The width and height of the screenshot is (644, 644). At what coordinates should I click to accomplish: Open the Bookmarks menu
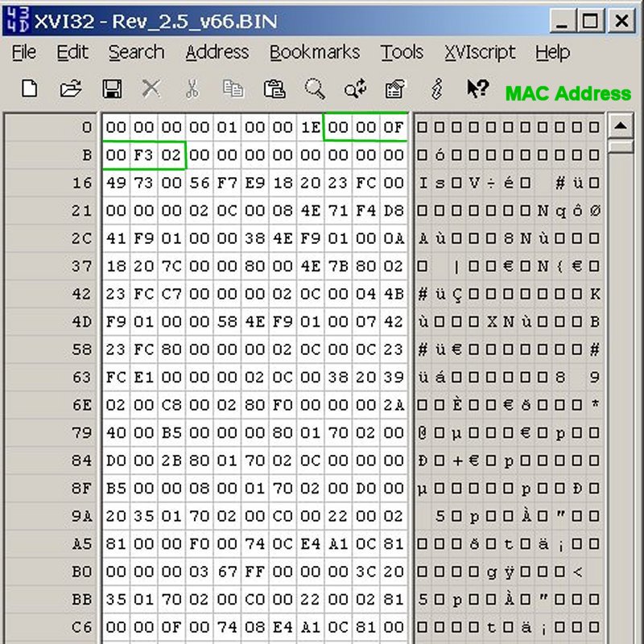click(x=314, y=52)
